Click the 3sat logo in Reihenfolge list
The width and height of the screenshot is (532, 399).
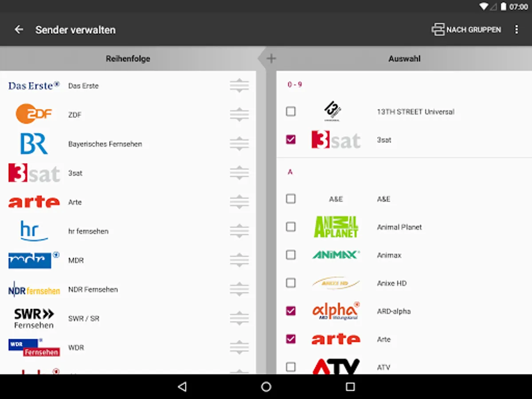(x=34, y=173)
